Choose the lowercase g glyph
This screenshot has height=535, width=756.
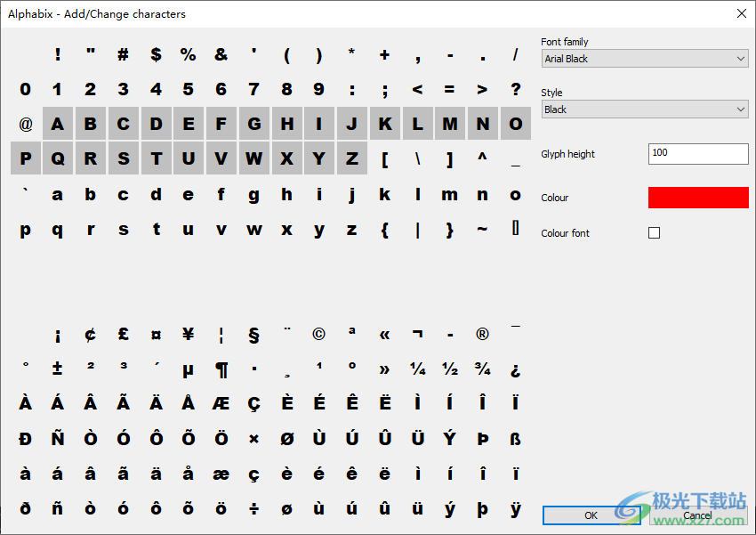point(254,195)
